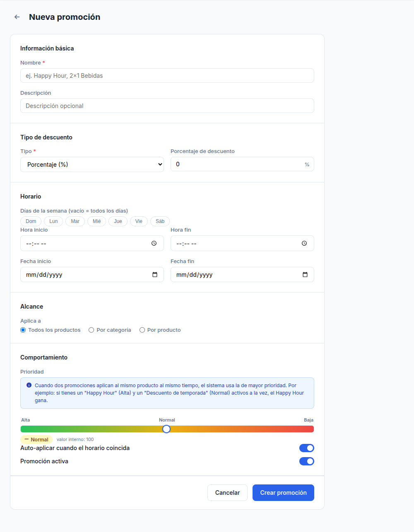414x532 pixels.
Task: Click the Porcentaje de descuento field
Action: [242, 164]
